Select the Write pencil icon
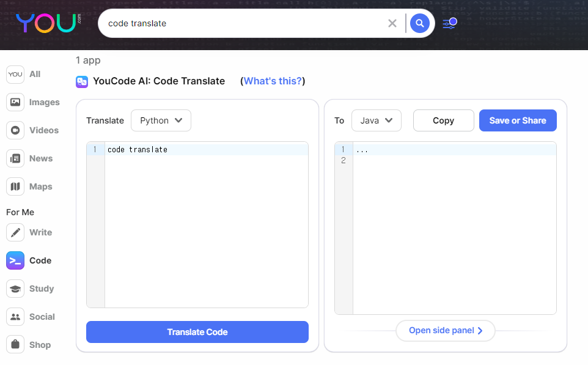588x365 pixels. coord(15,232)
